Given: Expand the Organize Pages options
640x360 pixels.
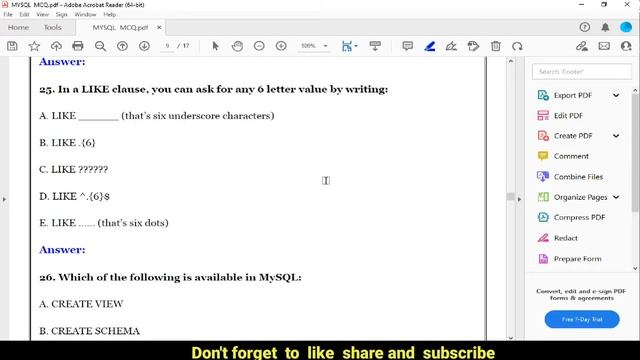Looking at the screenshot, I should [x=616, y=197].
